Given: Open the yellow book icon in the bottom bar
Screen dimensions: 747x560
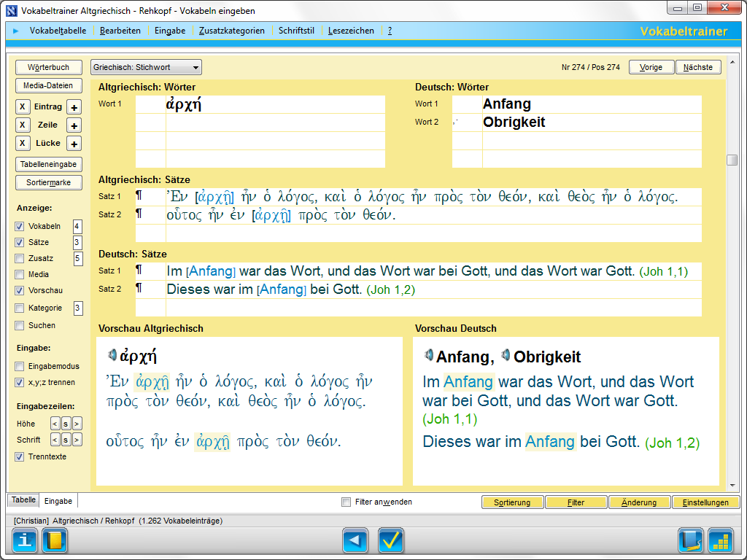Looking at the screenshot, I should coord(54,540).
